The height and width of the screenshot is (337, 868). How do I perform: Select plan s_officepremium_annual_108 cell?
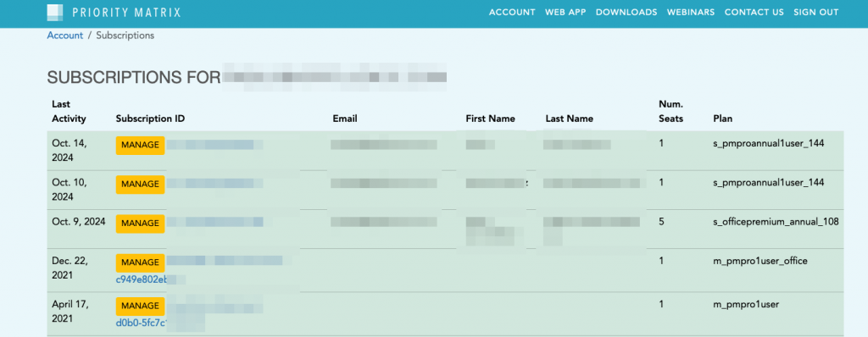776,222
